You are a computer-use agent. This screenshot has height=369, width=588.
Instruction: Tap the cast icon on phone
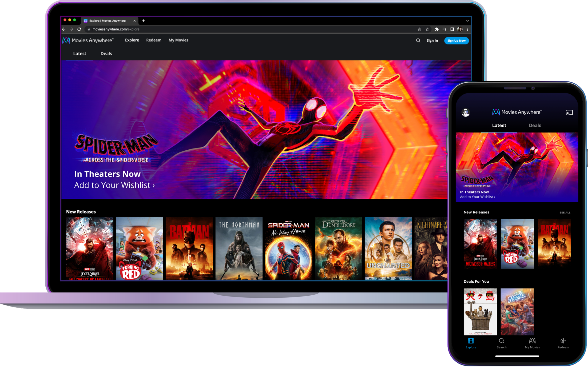pyautogui.click(x=569, y=112)
